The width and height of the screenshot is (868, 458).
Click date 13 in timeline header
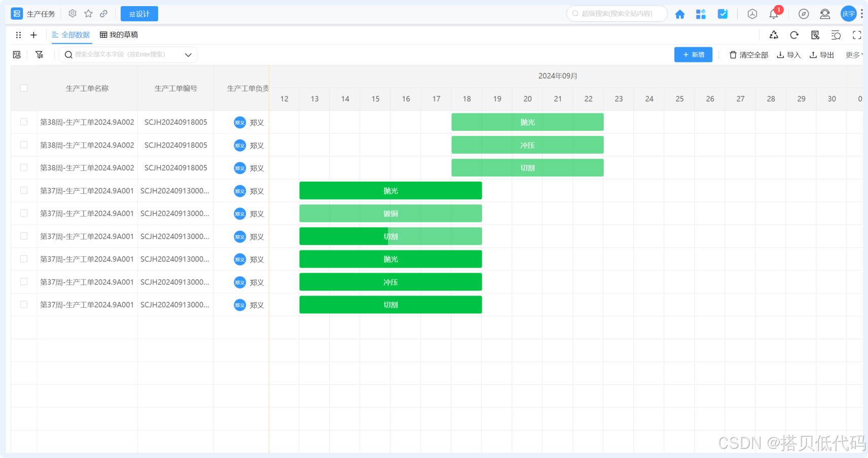(314, 99)
